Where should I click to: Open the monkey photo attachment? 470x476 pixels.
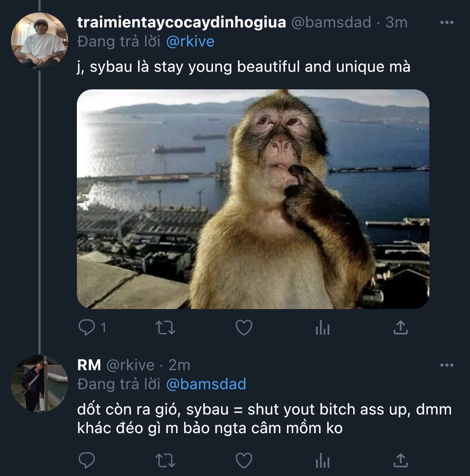click(253, 199)
